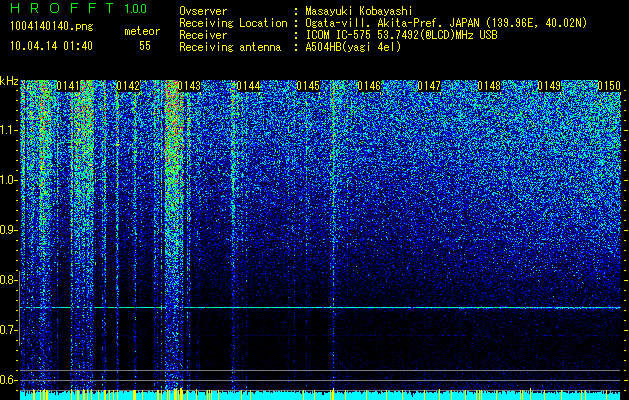629x400 pixels.
Task: Click the 0149 time marker
Action: 549,86
